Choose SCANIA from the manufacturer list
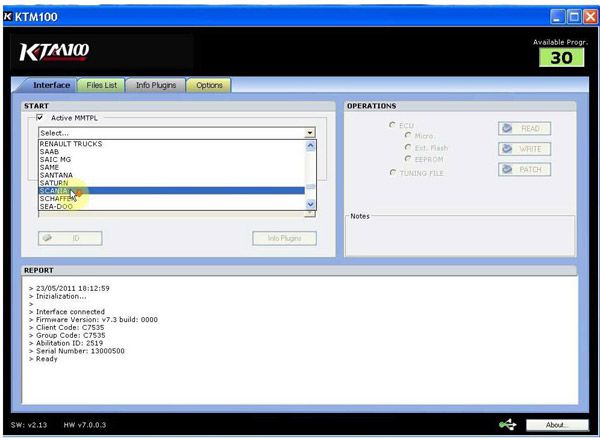The height and width of the screenshot is (440, 600). [x=55, y=191]
